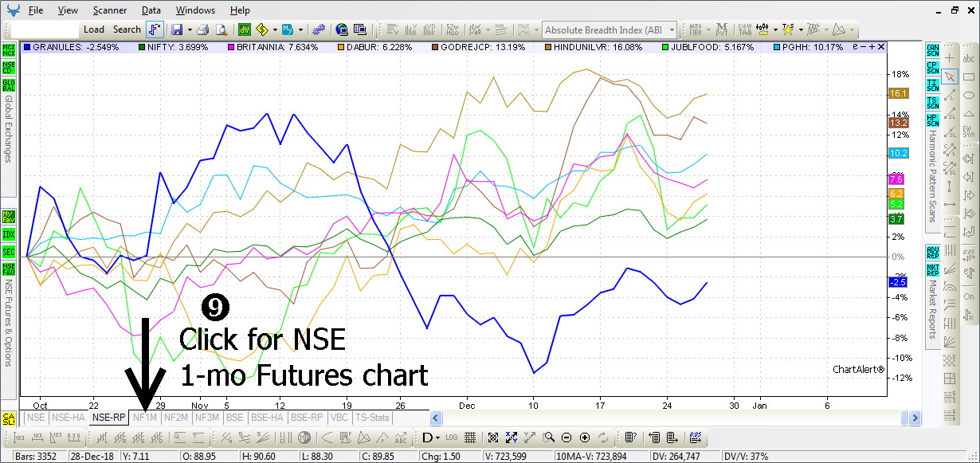This screenshot has width=980, height=463.
Task: Open the View menu
Action: pos(69,10)
